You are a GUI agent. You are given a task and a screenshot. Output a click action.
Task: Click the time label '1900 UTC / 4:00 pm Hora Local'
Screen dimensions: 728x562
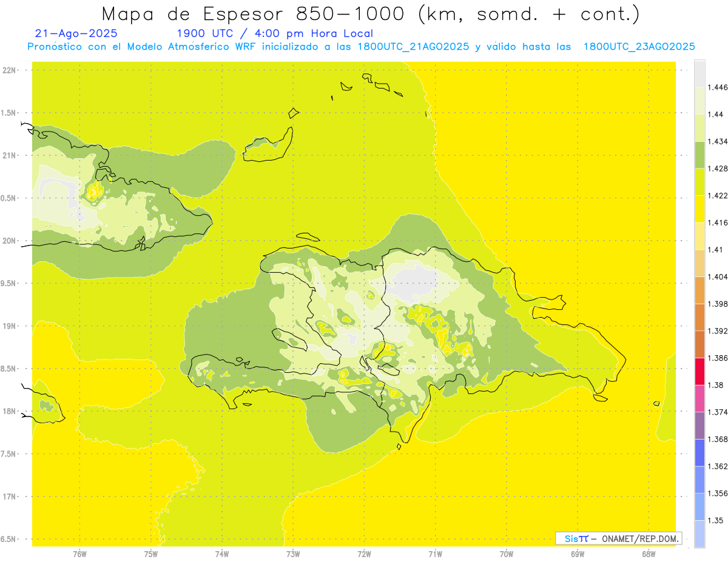[275, 34]
